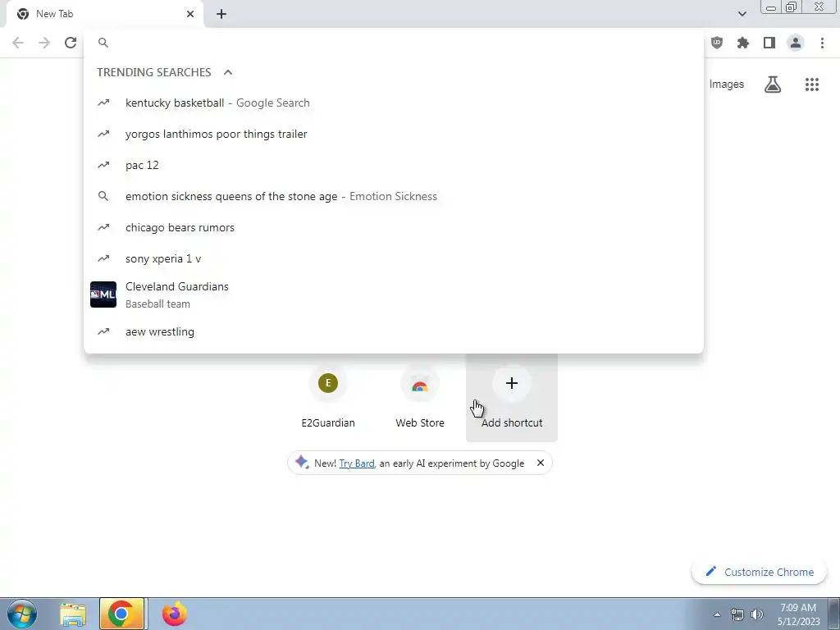Click the Cleveland Guardians MLB thumbnail

(x=103, y=294)
